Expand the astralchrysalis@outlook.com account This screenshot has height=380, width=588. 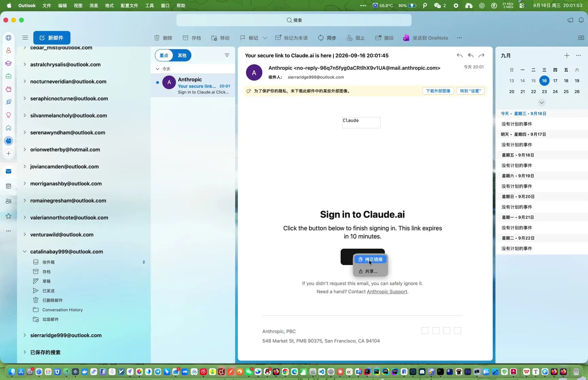tap(24, 65)
